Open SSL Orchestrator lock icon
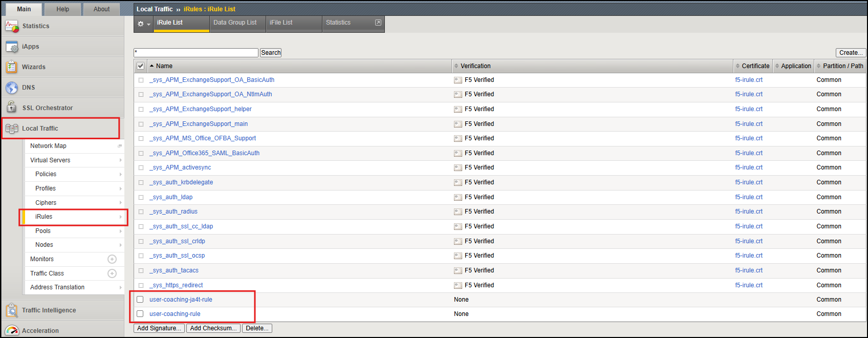The width and height of the screenshot is (868, 338). [x=12, y=108]
